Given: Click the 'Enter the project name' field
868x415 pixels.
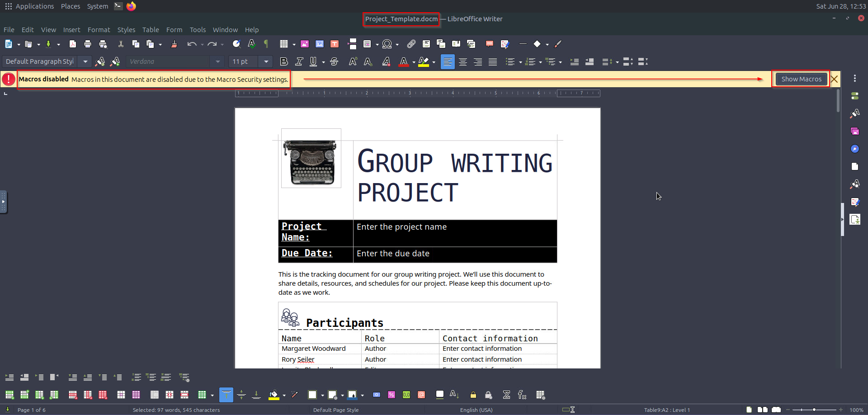Looking at the screenshot, I should pos(401,227).
